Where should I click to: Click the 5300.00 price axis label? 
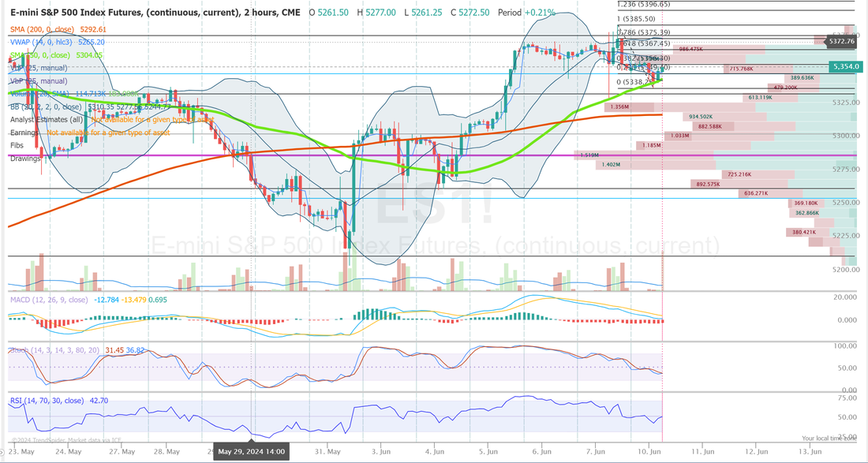[x=847, y=136]
